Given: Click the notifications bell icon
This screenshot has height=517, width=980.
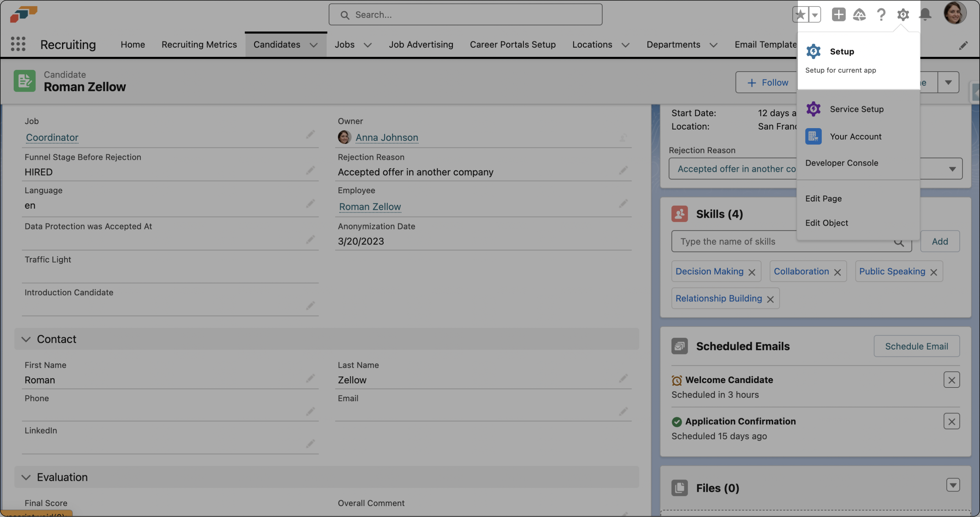Looking at the screenshot, I should (x=925, y=15).
